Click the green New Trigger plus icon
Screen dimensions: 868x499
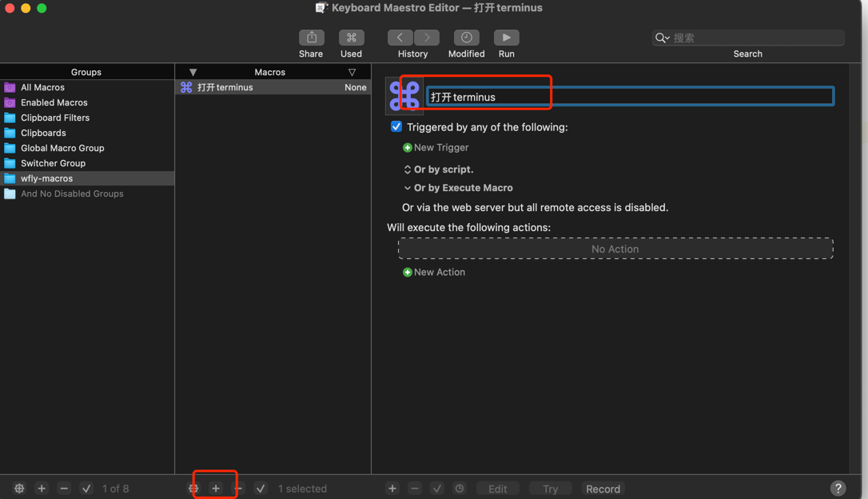(x=408, y=148)
